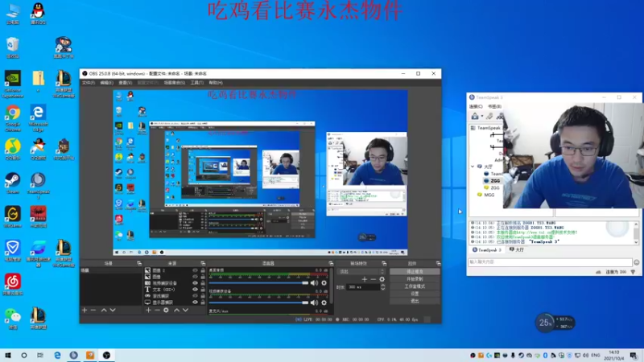Toggle visibility of video capture device source

(195, 283)
